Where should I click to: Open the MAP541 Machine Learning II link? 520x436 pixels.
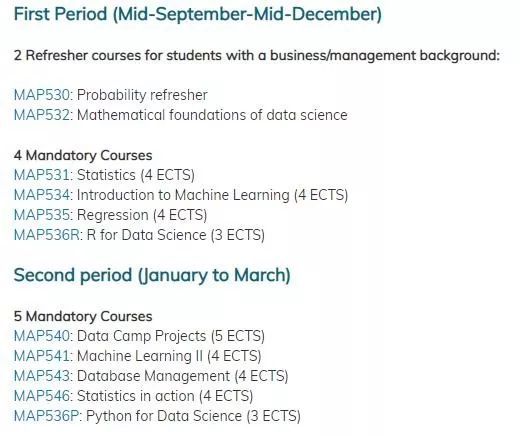point(42,356)
